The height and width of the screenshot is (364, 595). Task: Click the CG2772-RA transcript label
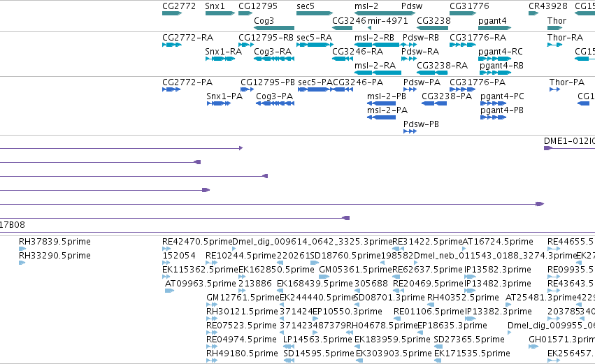(188, 38)
